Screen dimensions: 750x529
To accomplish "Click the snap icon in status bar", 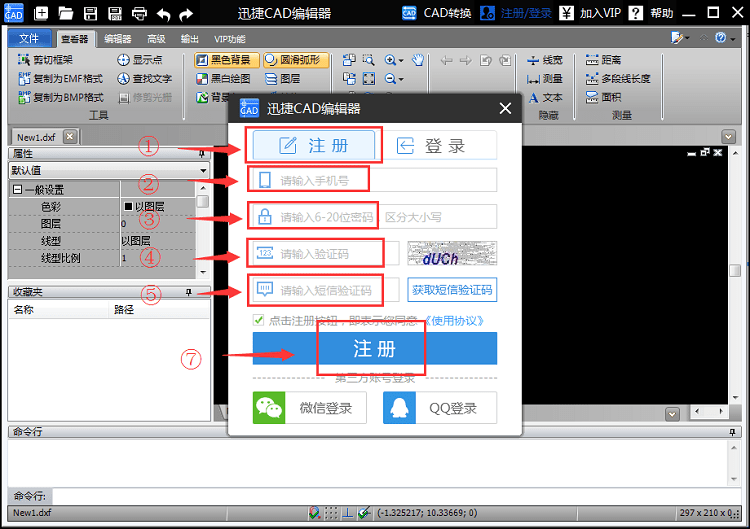I will [x=314, y=513].
